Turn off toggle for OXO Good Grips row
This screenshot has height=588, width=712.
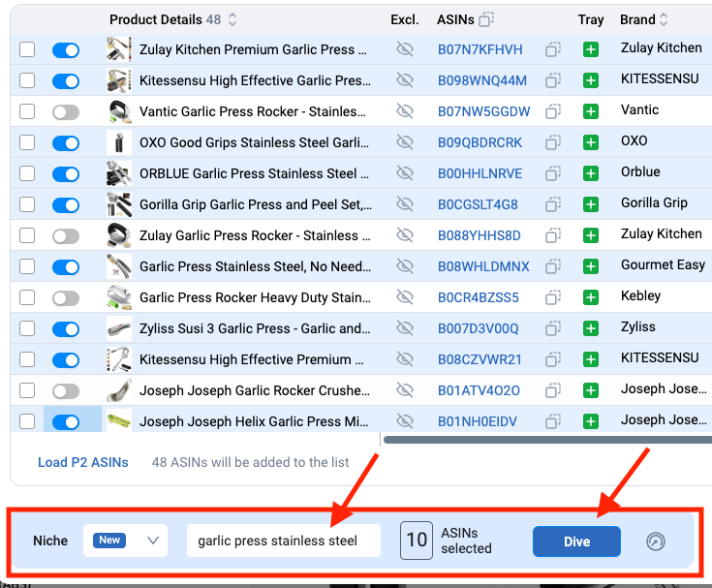point(66,143)
